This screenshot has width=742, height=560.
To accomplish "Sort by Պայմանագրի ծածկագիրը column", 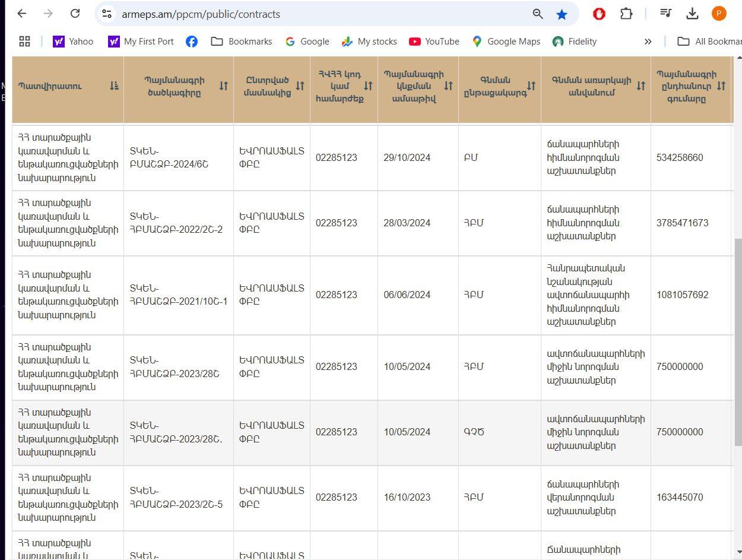I will click(x=223, y=86).
